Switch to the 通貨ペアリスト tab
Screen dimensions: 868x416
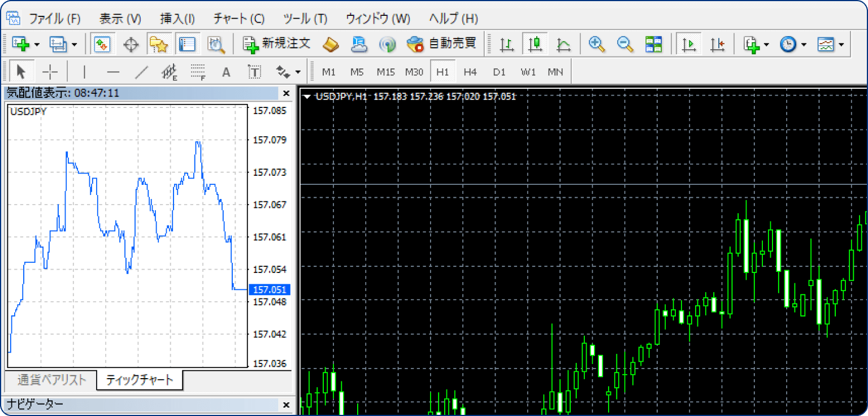point(51,379)
